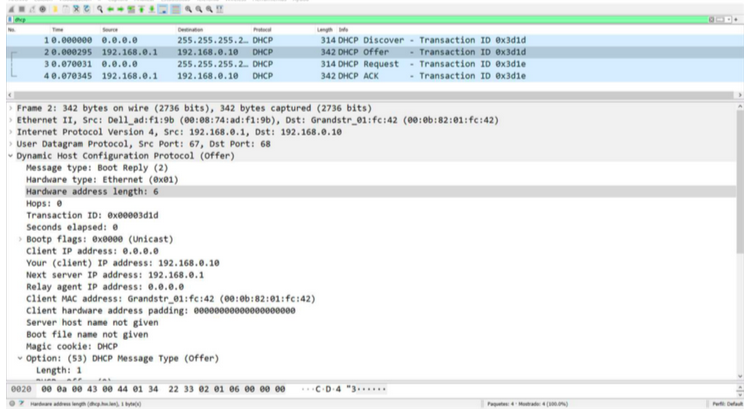Click expert information circle status icon

[12, 404]
